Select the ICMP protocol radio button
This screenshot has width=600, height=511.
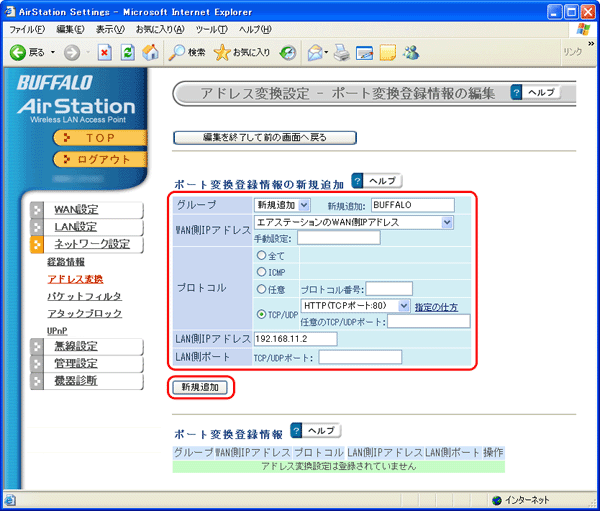(262, 271)
